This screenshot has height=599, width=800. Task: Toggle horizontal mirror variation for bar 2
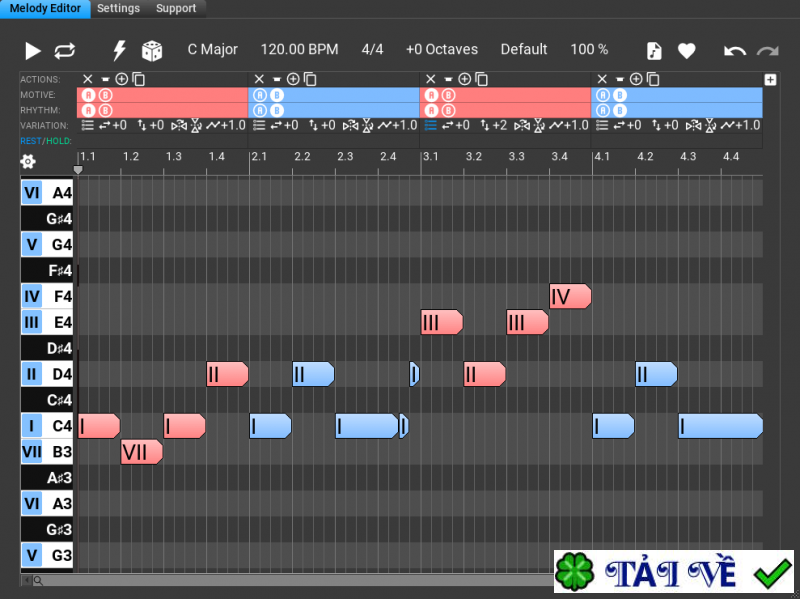coord(350,126)
